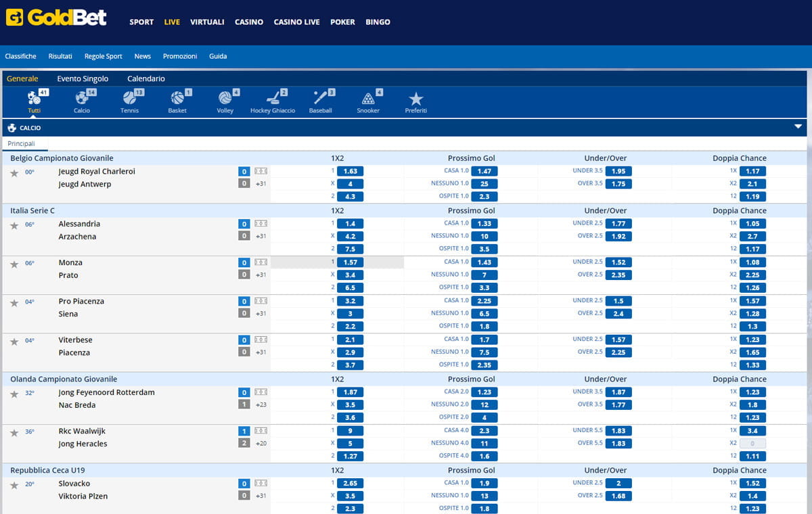Open the VIRTUALI menu
The width and height of the screenshot is (812, 514).
coord(207,22)
